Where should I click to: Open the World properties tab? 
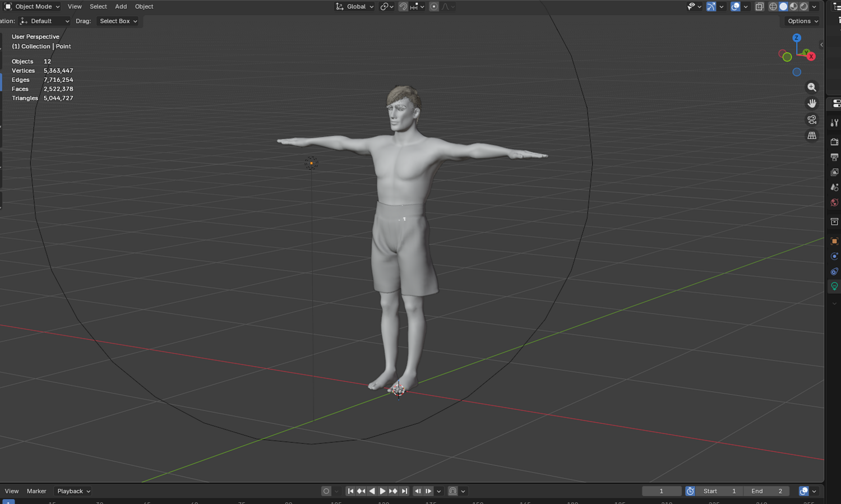coord(834,202)
